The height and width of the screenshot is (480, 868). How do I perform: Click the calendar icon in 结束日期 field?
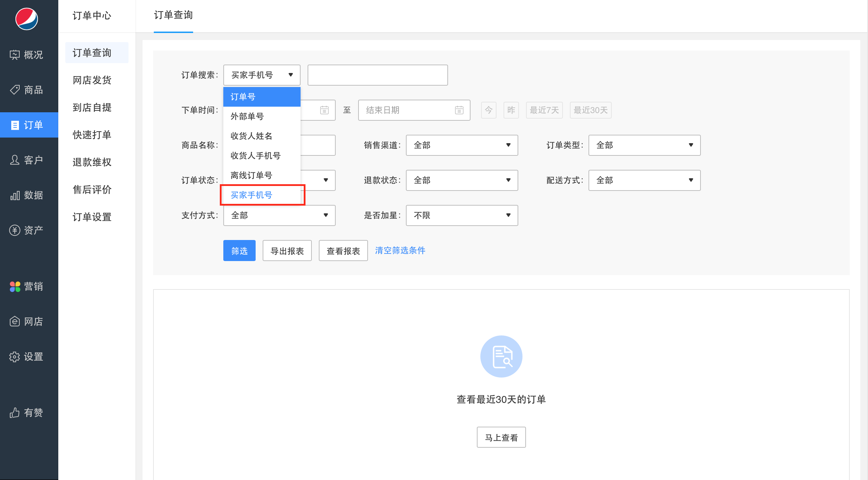pos(459,110)
